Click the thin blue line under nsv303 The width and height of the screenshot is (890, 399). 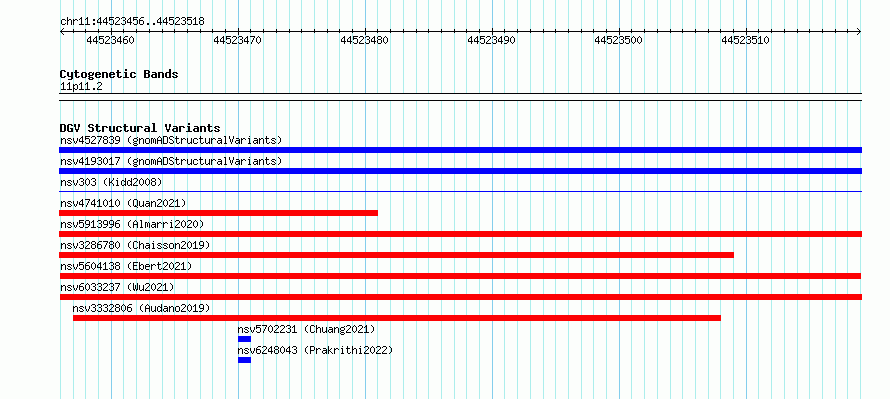[460, 192]
